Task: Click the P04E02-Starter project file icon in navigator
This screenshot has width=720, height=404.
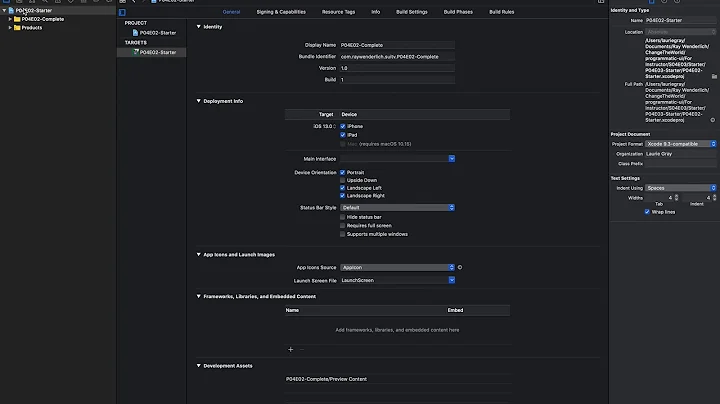Action: 12,10
